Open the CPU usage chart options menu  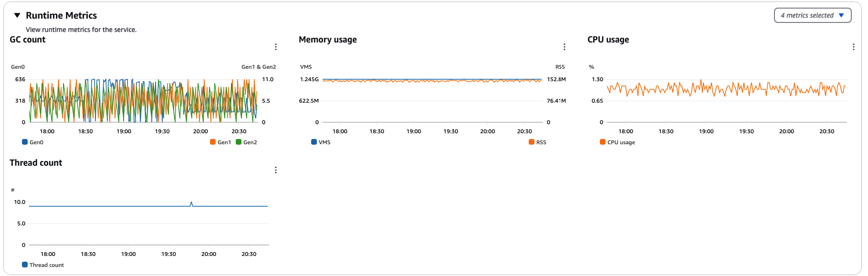854,46
